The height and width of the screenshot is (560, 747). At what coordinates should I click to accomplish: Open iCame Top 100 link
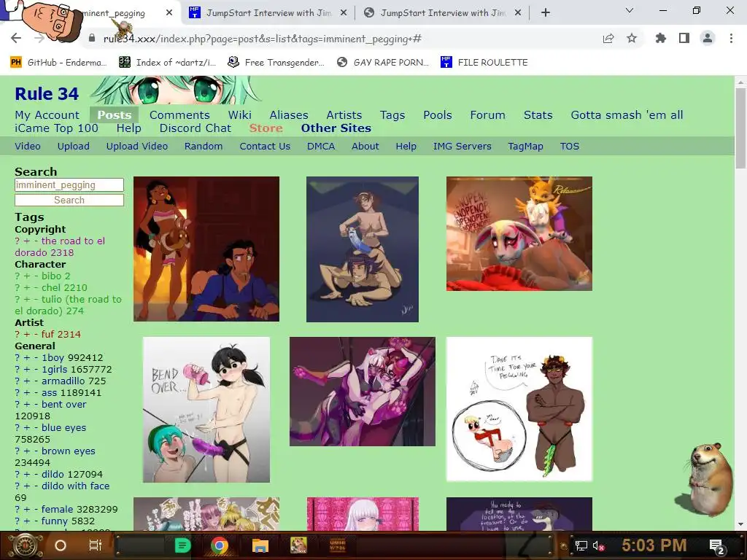[x=56, y=128]
